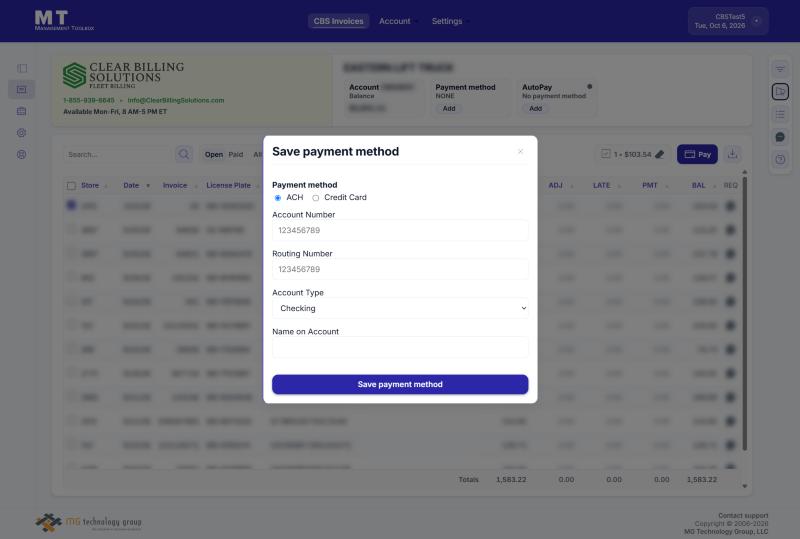Click the 1-855 phone number link
The width and height of the screenshot is (800, 539).
coord(89,100)
